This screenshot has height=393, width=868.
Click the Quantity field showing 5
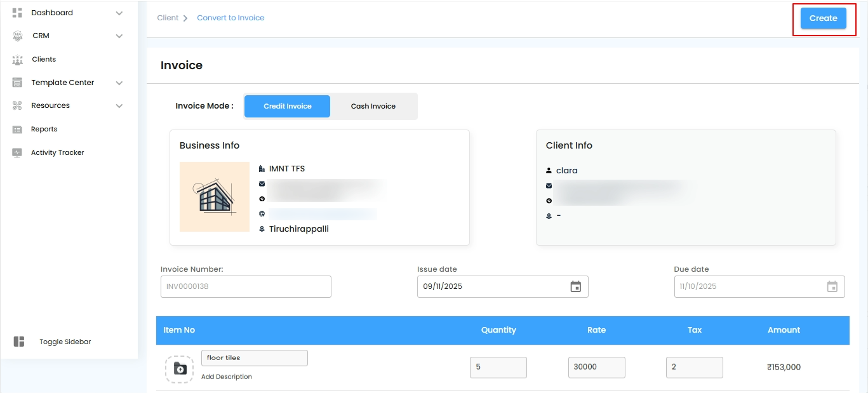pyautogui.click(x=498, y=367)
